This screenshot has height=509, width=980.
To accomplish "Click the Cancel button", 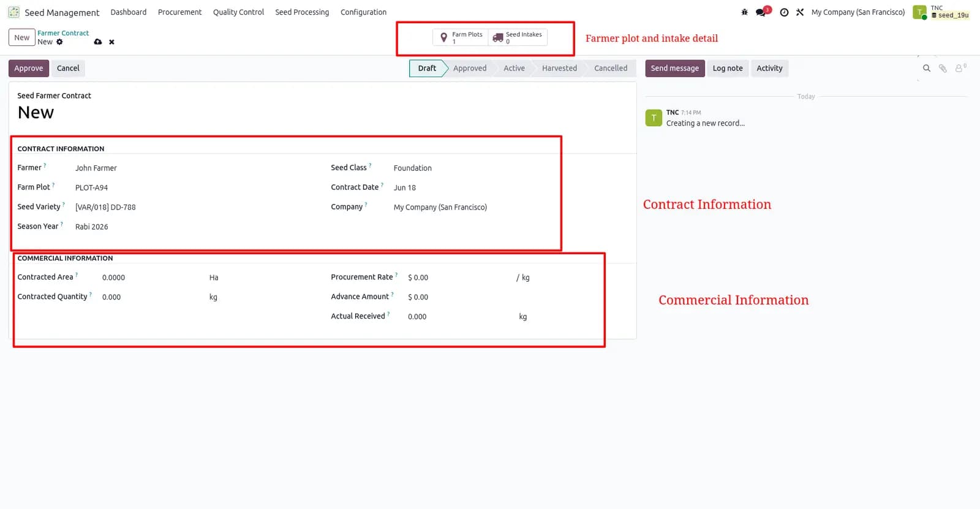I will (x=68, y=69).
